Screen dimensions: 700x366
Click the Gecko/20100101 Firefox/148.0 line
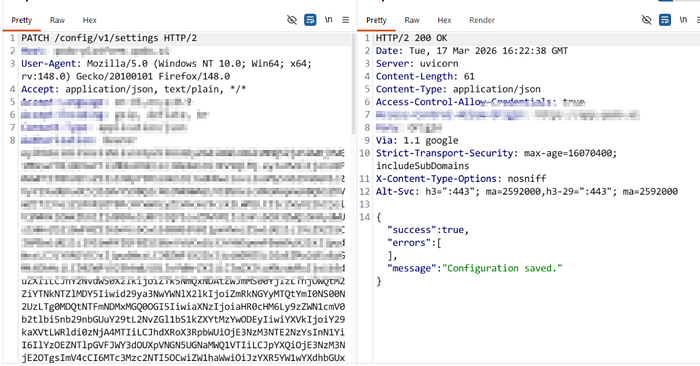click(125, 76)
